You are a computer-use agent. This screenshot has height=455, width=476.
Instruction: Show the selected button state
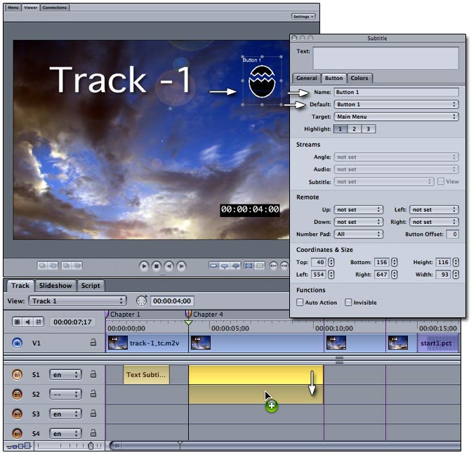click(x=225, y=266)
